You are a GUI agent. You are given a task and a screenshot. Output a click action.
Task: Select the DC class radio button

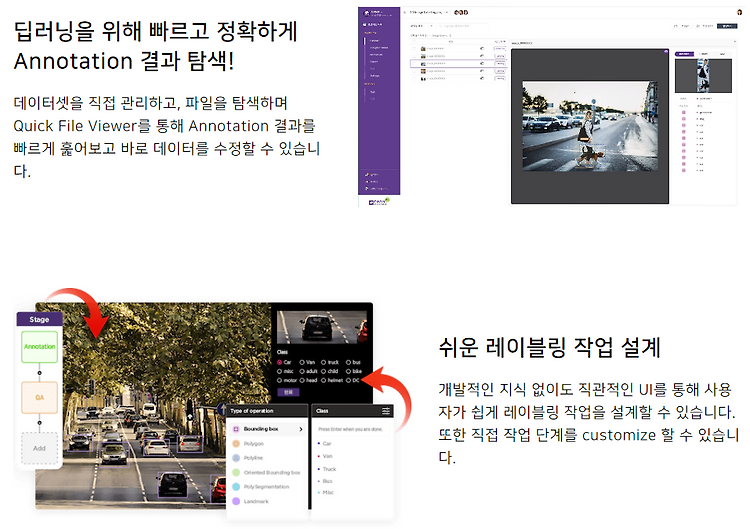point(349,380)
